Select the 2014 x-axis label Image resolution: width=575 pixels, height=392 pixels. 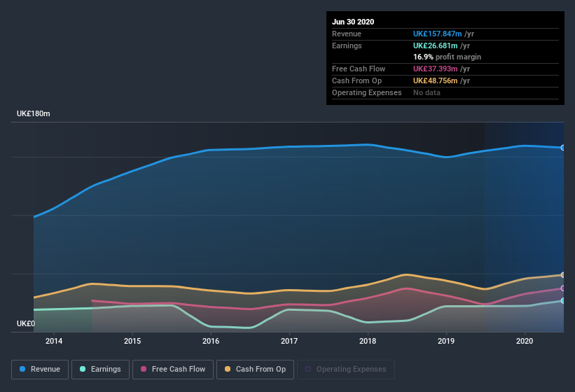pyautogui.click(x=54, y=341)
